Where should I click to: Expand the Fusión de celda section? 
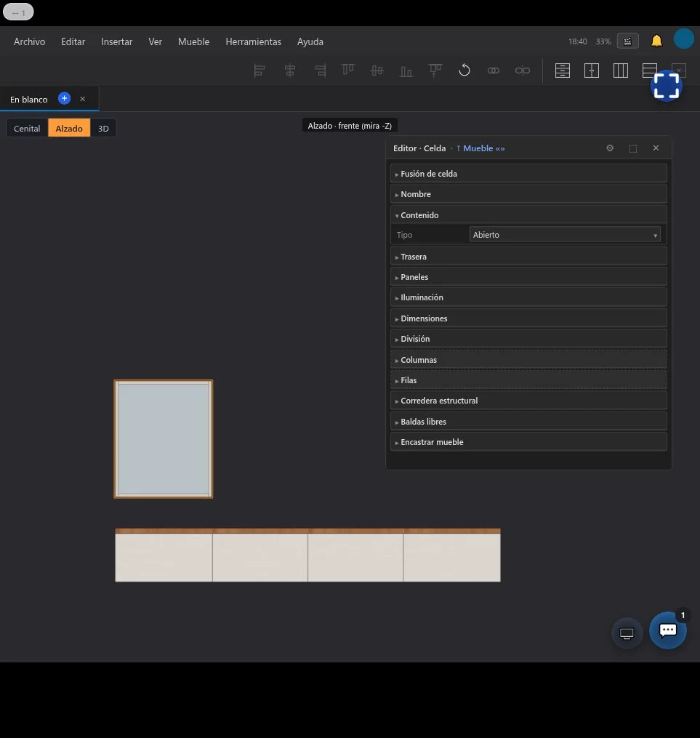(528, 174)
